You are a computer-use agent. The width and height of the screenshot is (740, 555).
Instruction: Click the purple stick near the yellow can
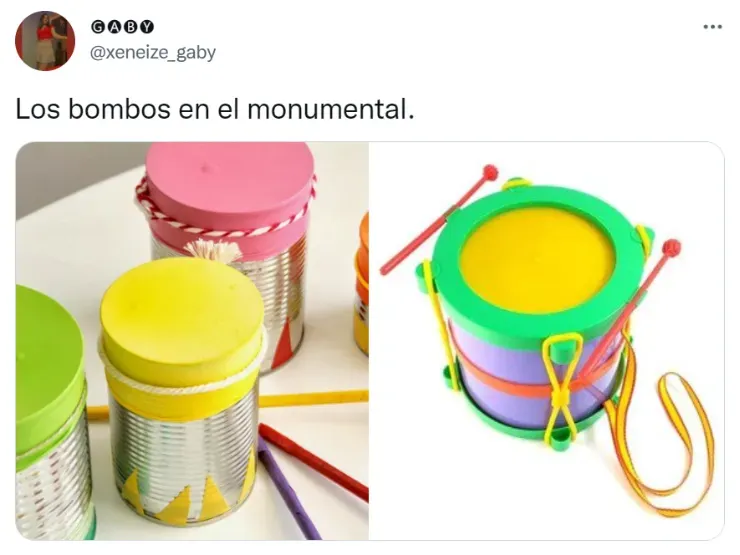289,491
